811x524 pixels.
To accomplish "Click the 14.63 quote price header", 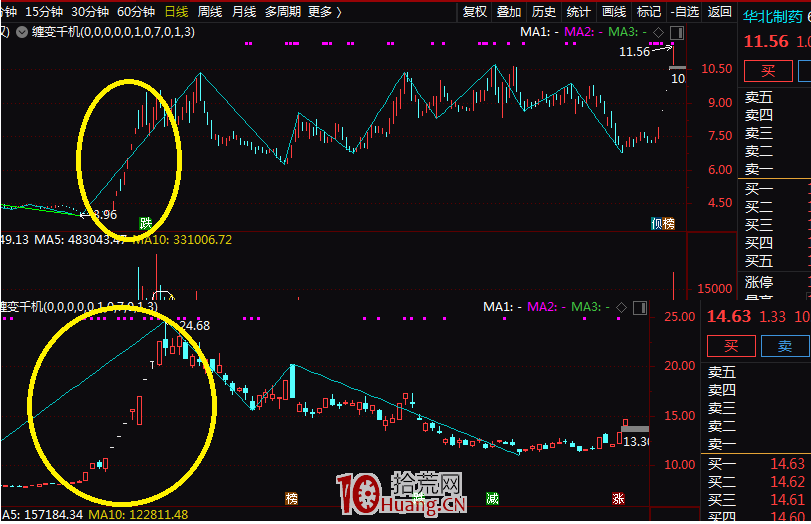I will coord(728,316).
